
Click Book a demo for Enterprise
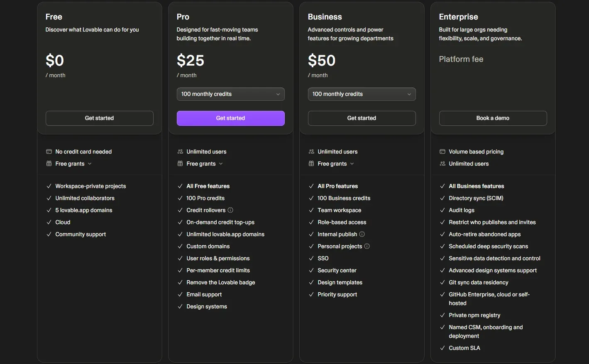click(x=493, y=118)
